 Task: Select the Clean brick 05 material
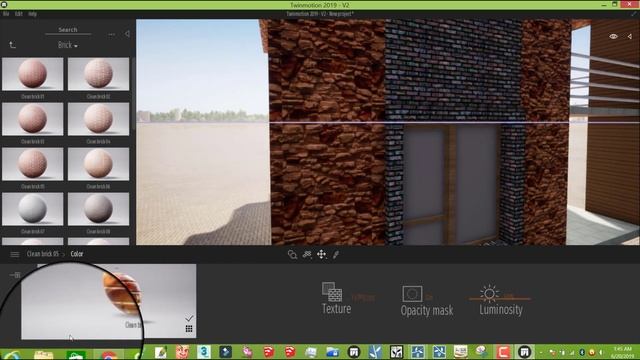click(x=33, y=164)
